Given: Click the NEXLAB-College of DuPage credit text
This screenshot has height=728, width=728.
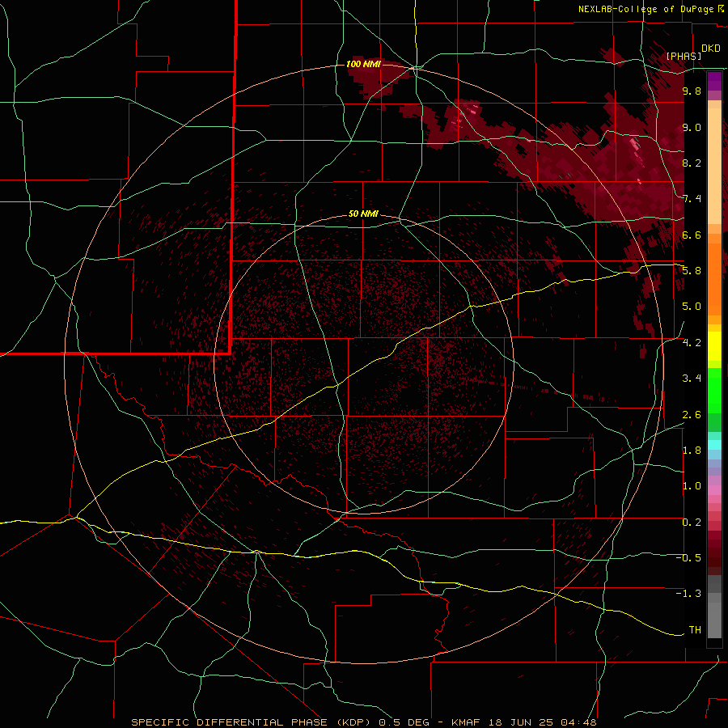Looking at the screenshot, I should (645, 9).
